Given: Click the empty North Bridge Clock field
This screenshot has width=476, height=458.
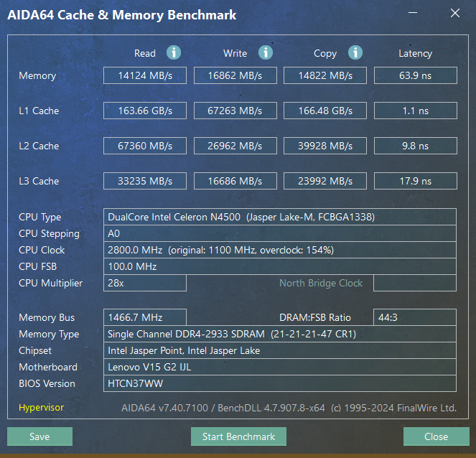Looking at the screenshot, I should click(415, 283).
